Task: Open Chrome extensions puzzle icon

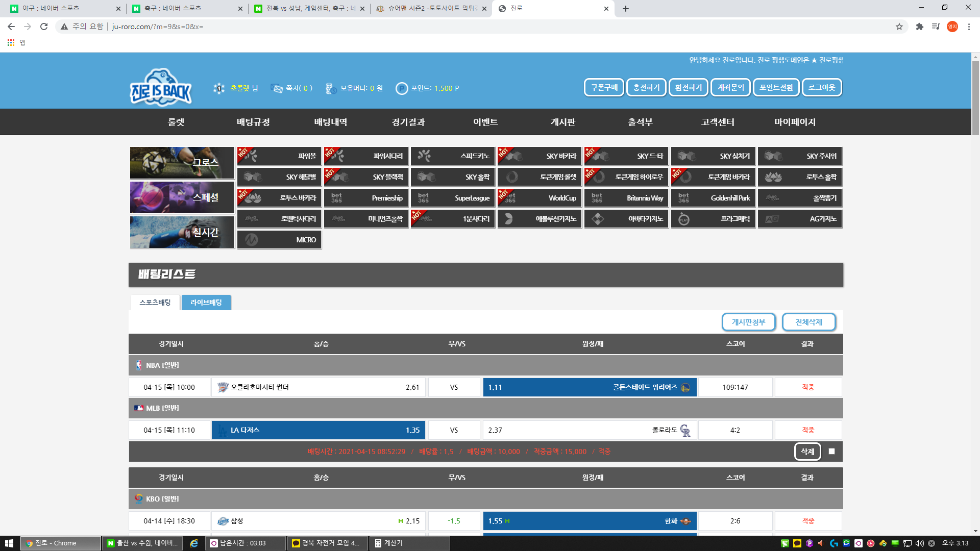Action: (x=920, y=27)
